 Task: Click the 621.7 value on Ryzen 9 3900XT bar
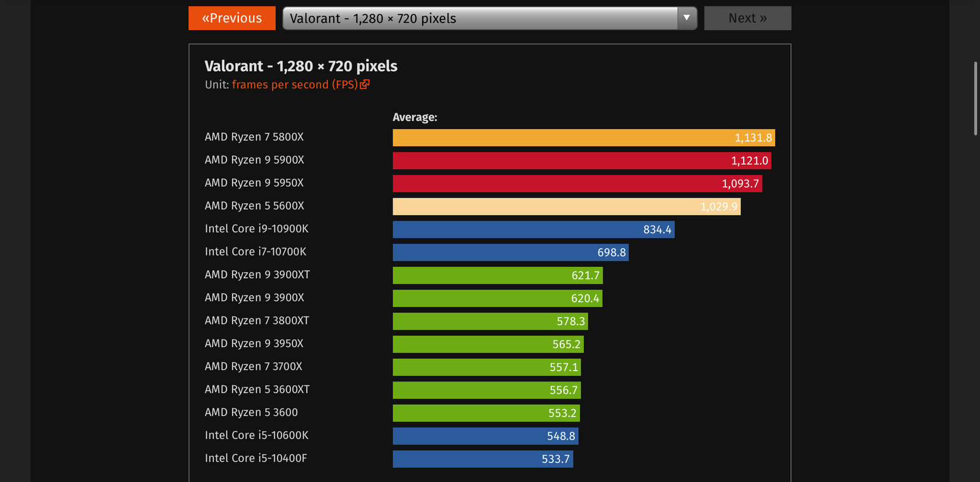tap(586, 276)
